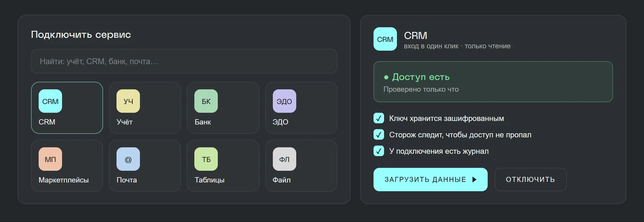The image size is (644, 222).
Task: Select the yellow УЧ accounting icon
Action: click(128, 101)
